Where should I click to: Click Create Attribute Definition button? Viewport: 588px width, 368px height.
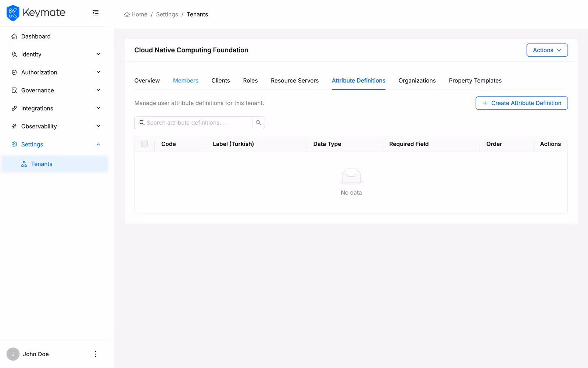point(521,103)
